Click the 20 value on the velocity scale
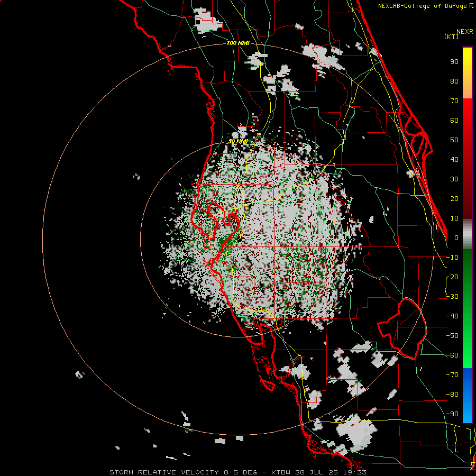Screen dimensions: 476x476 point(454,199)
